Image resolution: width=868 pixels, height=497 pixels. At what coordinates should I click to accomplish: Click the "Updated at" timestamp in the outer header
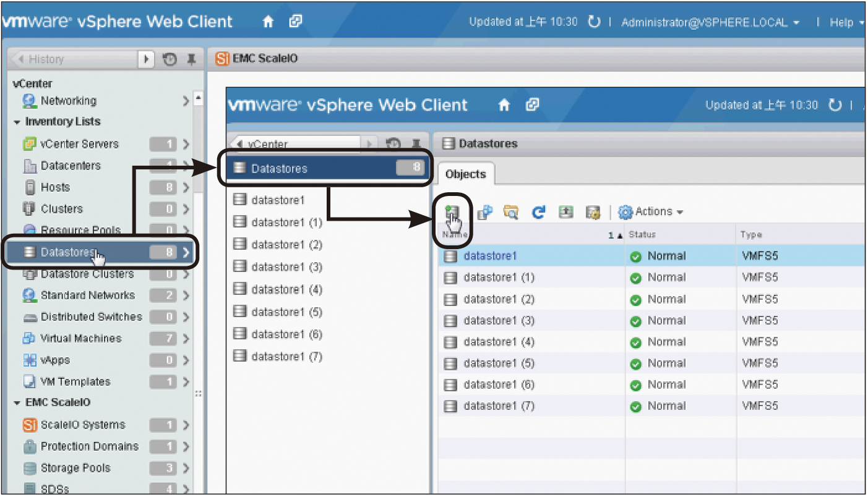point(523,22)
